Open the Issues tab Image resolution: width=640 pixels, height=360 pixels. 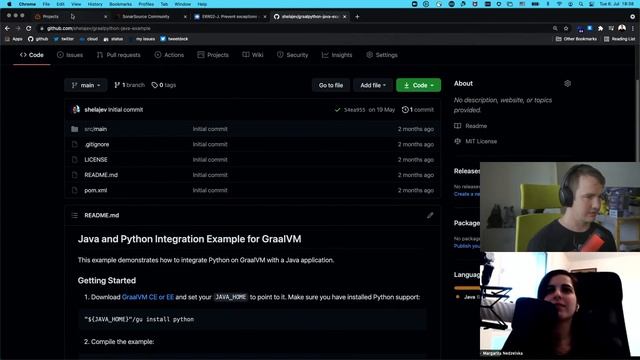coord(70,55)
